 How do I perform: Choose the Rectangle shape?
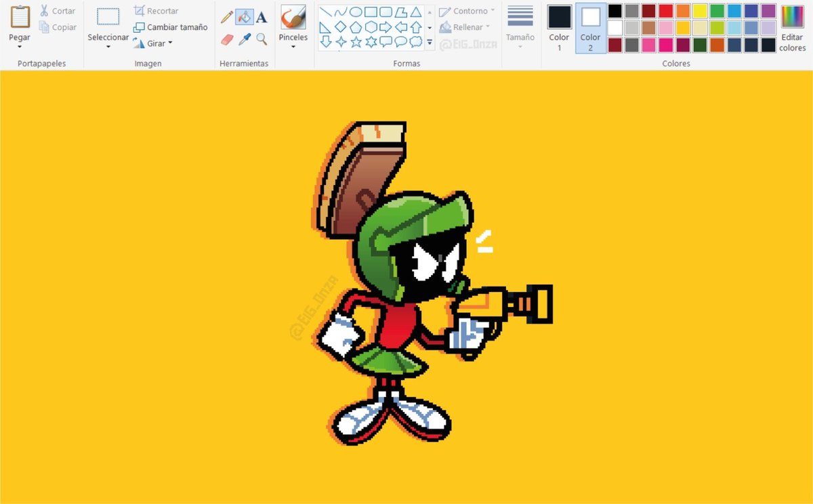coord(371,12)
